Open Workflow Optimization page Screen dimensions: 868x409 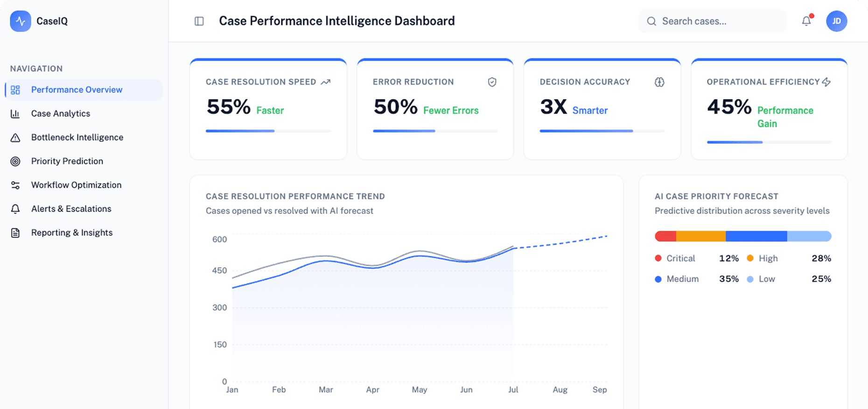76,185
